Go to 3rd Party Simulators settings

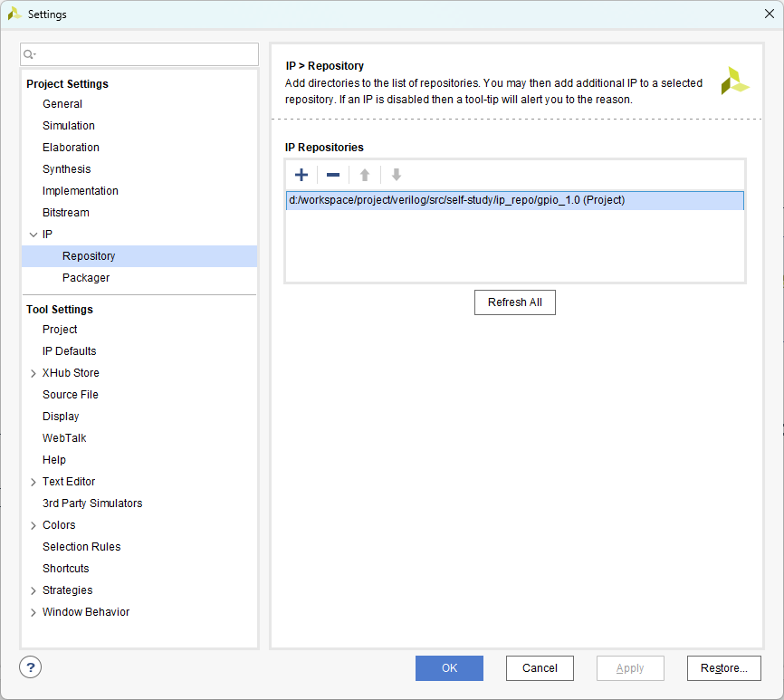[x=92, y=503]
